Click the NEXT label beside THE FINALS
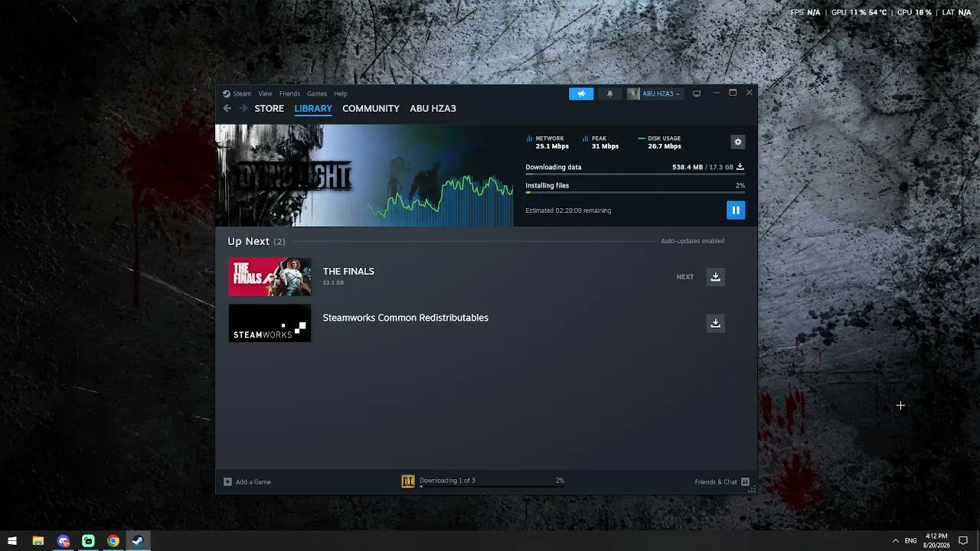The height and width of the screenshot is (551, 980). click(x=685, y=277)
